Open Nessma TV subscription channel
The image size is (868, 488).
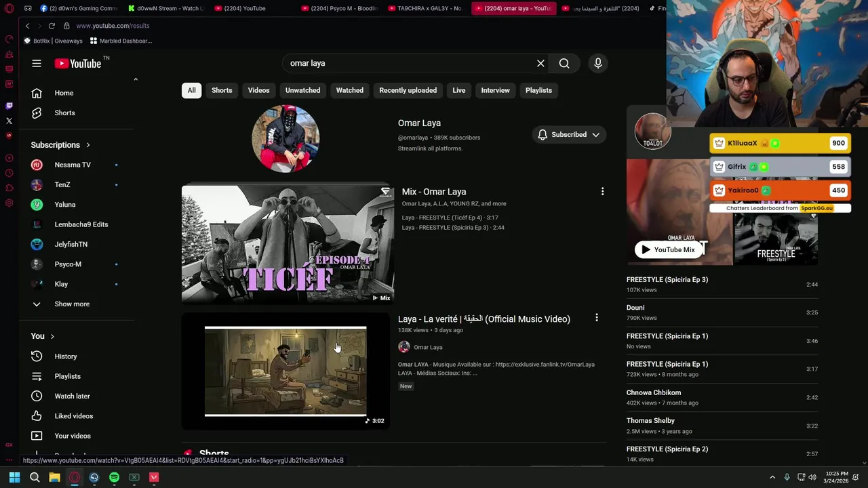click(x=73, y=165)
